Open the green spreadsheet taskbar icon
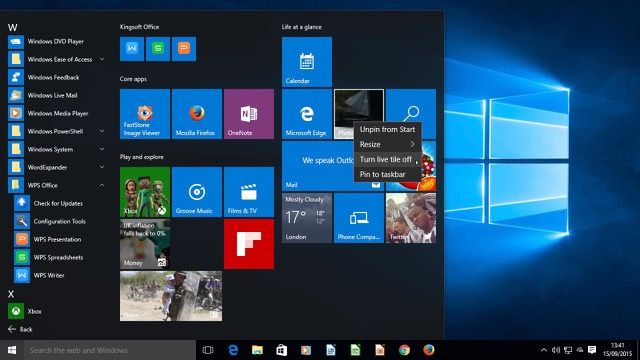The image size is (640, 360). click(355, 350)
